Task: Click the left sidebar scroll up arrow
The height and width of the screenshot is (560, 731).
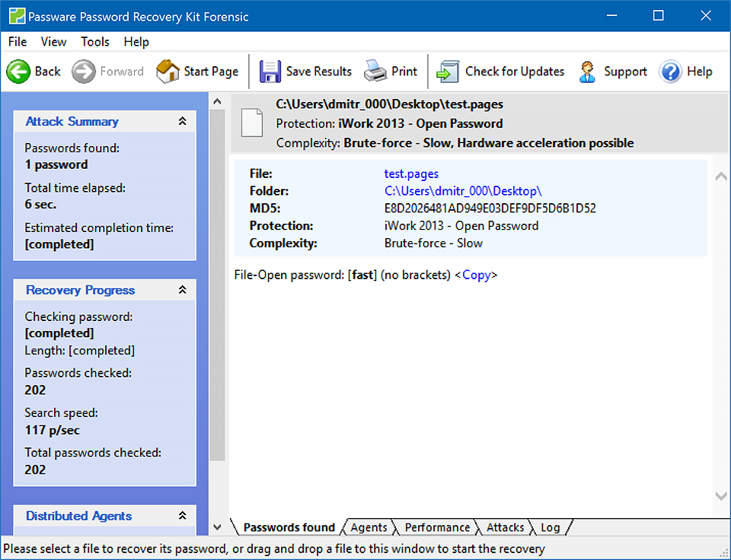Action: click(217, 101)
